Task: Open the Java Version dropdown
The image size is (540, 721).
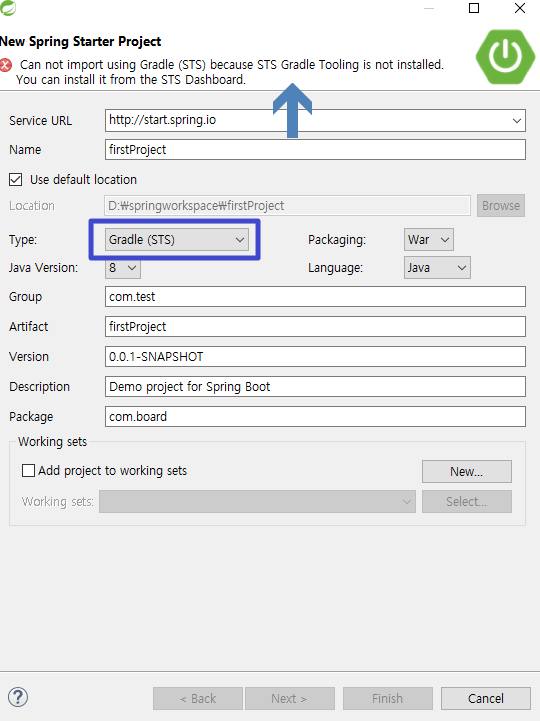Action: tap(123, 268)
